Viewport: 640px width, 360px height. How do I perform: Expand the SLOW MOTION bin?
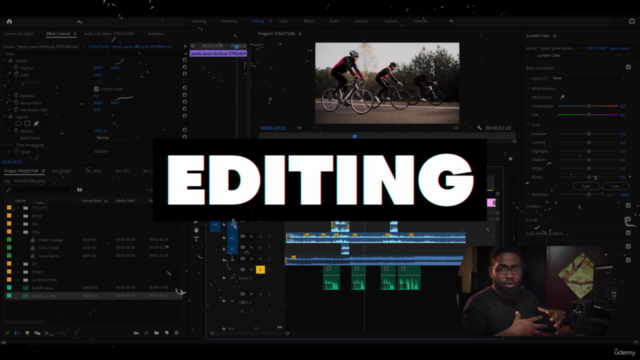coord(18,280)
